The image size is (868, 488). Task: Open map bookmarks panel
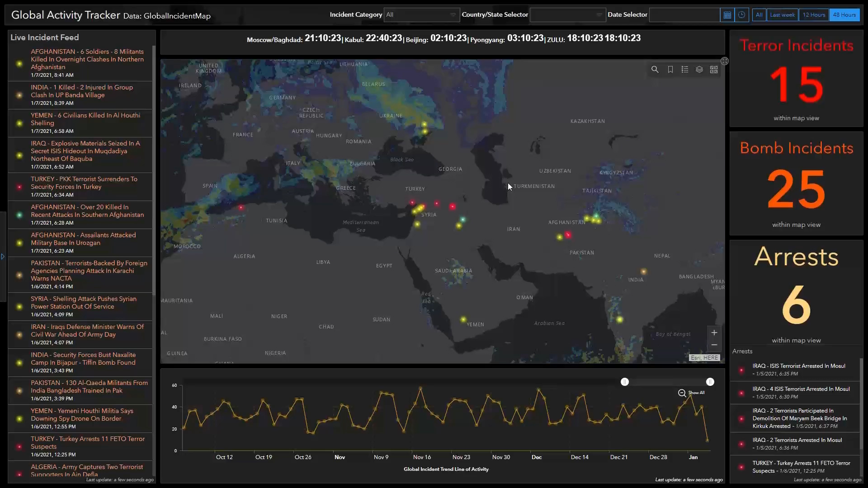click(x=670, y=70)
